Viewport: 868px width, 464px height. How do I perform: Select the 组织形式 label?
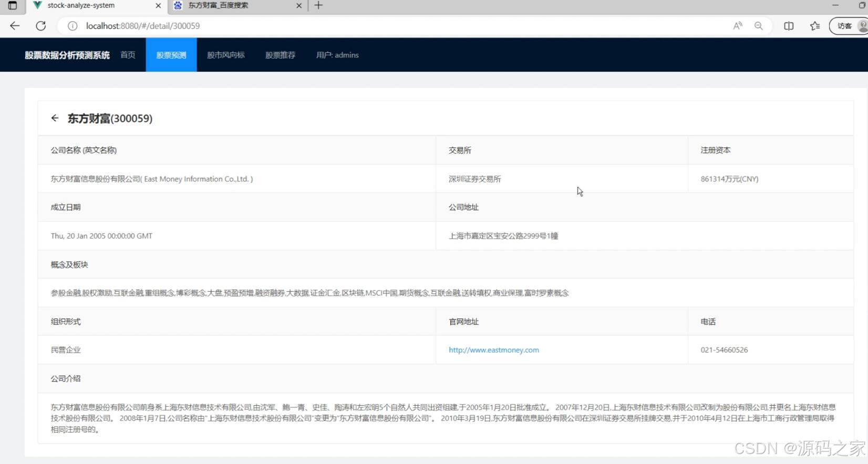(66, 322)
